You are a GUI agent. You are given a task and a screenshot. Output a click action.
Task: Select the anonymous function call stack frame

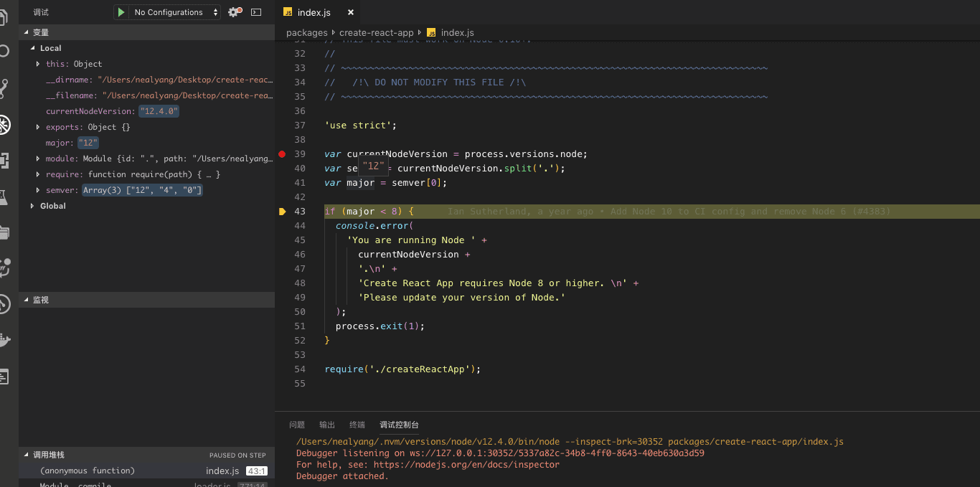[x=87, y=471]
